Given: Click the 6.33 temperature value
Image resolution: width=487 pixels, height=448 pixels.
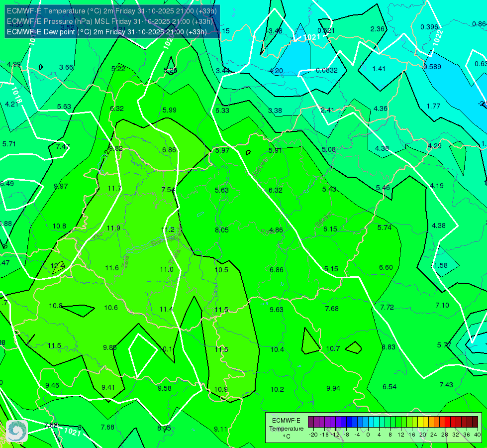Looking at the screenshot, I should [x=222, y=111].
